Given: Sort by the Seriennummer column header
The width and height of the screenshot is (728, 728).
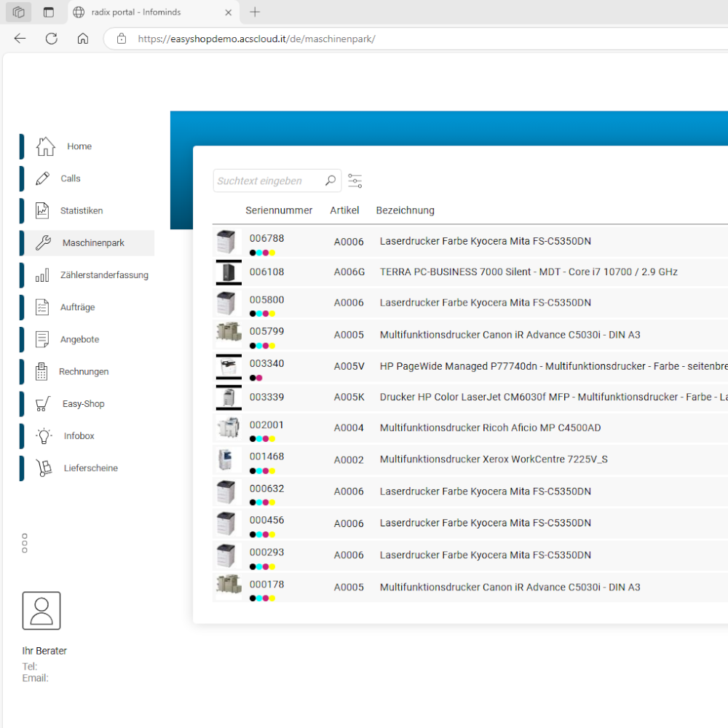Looking at the screenshot, I should coord(279,210).
